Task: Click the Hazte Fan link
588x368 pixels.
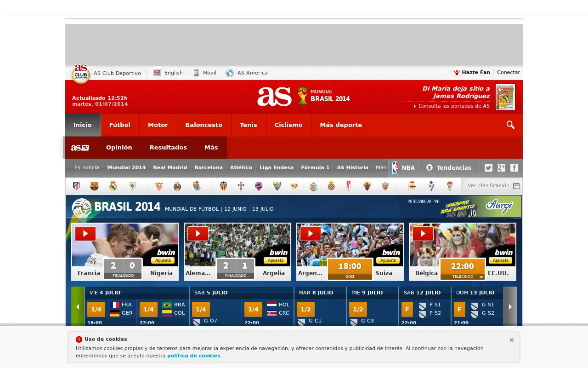Action: pyautogui.click(x=472, y=72)
